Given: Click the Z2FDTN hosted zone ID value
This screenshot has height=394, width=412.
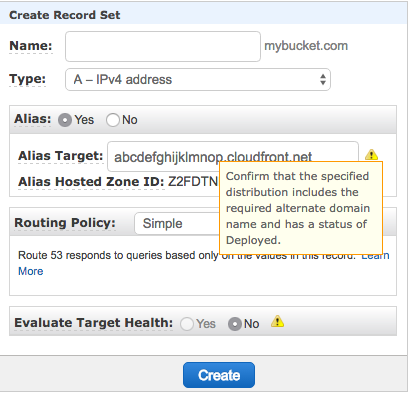Looking at the screenshot, I should click(x=193, y=182).
